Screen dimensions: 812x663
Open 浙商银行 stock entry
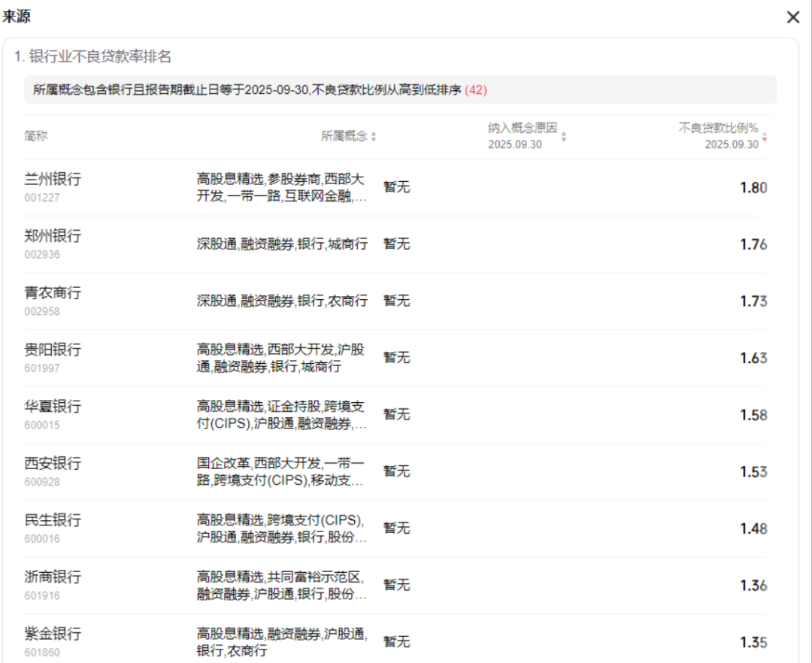[x=53, y=577]
